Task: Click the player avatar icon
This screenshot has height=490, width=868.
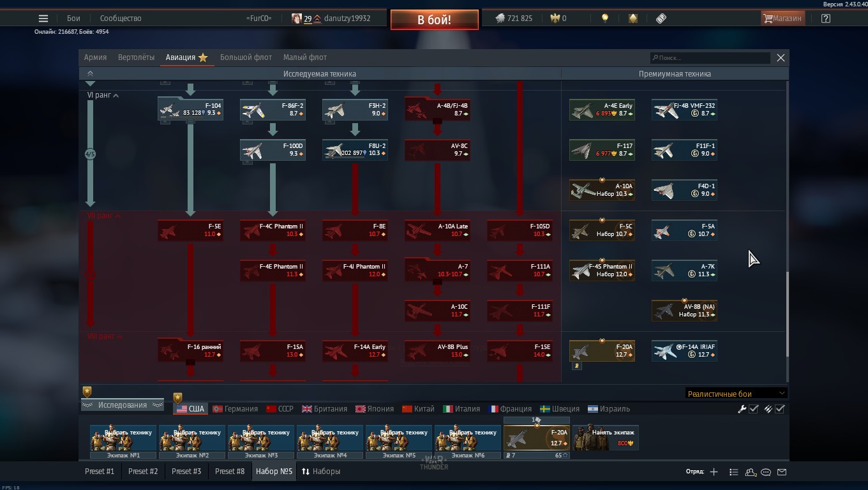Action: (x=297, y=19)
